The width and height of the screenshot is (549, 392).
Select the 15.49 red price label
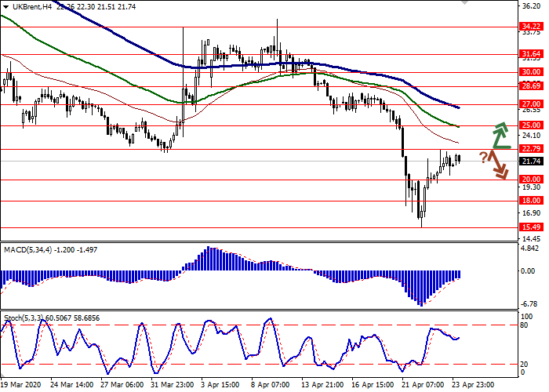(531, 227)
